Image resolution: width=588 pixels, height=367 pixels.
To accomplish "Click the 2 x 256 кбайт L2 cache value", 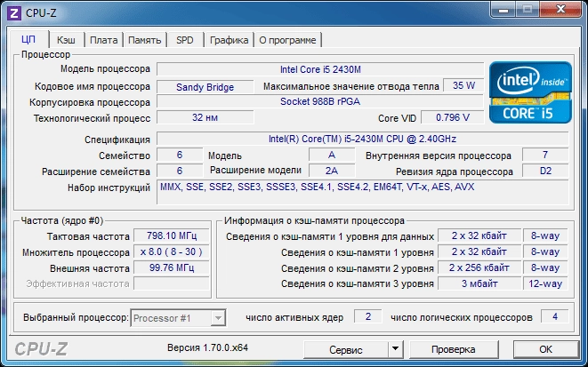I will click(479, 267).
